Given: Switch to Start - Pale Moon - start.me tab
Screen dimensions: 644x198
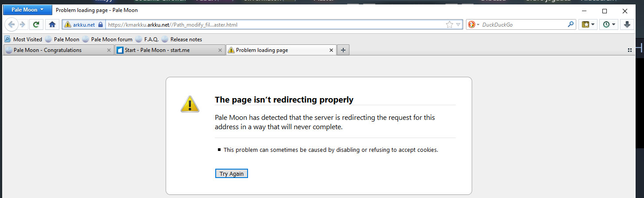Looking at the screenshot, I should [x=170, y=50].
